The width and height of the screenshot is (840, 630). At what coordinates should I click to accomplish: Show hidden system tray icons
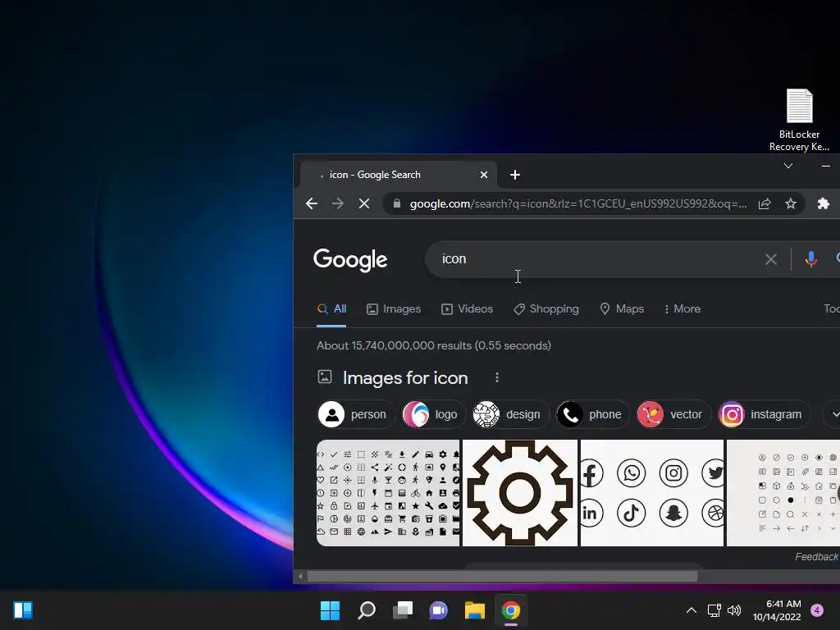[692, 610]
